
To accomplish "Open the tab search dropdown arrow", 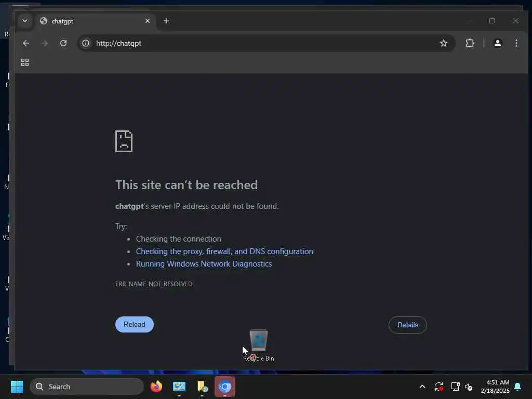I will 25,21.
